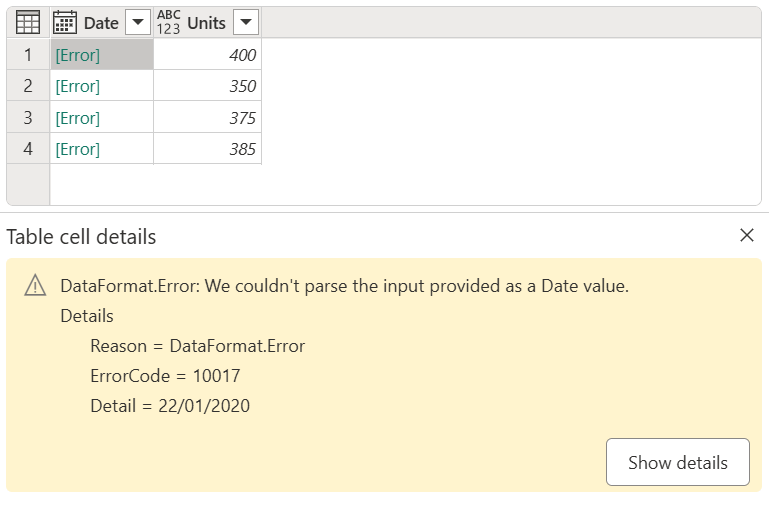Select row number 1 header
Image resolution: width=769 pixels, height=505 pixels.
click(28, 55)
